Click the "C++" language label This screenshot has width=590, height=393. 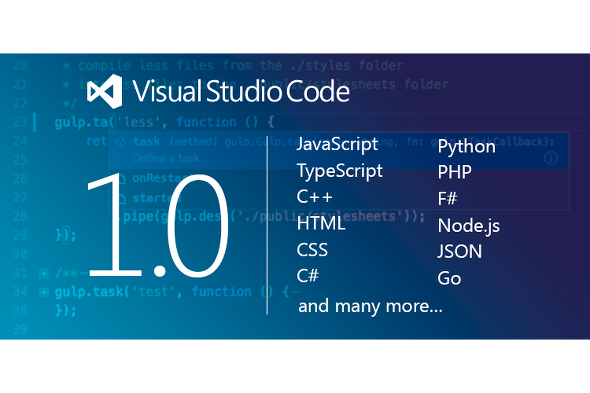pyautogui.click(x=315, y=197)
